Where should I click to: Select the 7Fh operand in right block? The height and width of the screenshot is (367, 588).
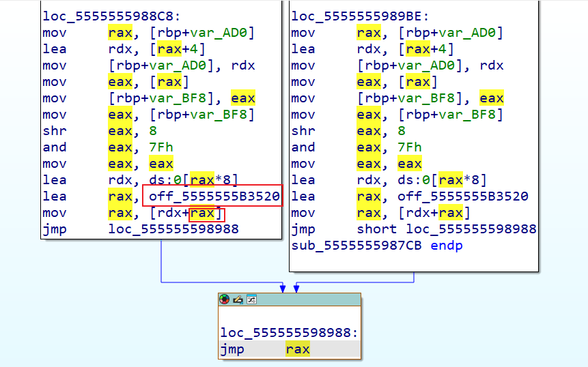410,147
